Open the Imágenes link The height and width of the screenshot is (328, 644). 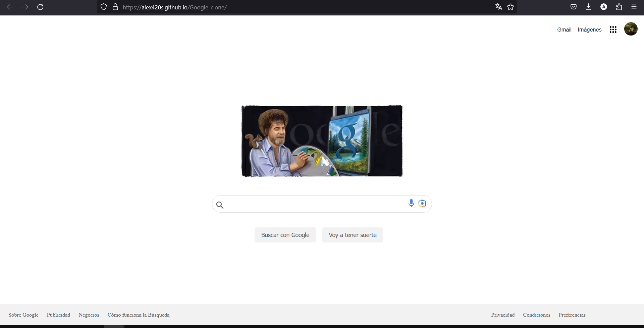click(x=590, y=30)
